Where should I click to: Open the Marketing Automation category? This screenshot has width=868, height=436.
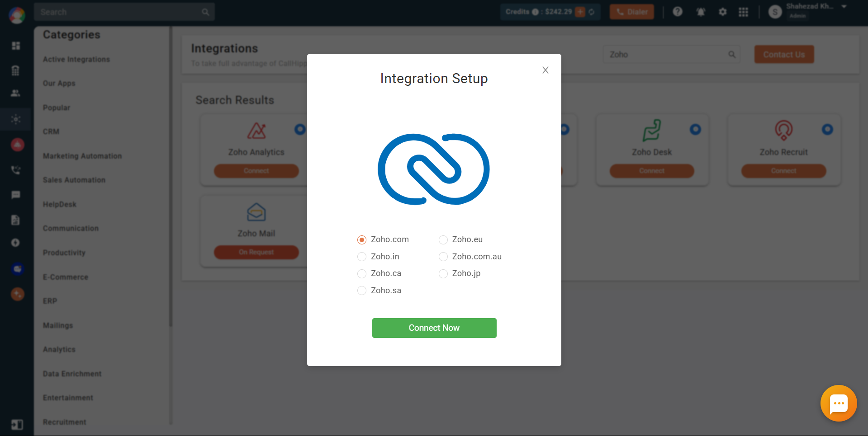[82, 156]
